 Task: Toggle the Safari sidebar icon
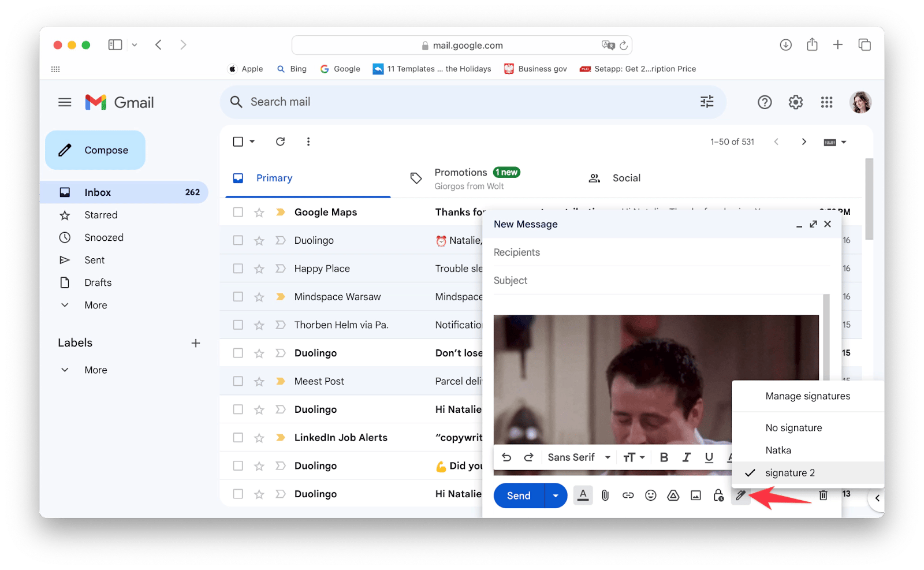point(115,44)
